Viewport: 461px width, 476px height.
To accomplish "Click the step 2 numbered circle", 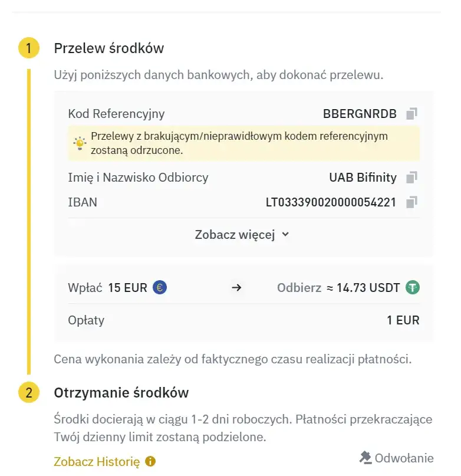I will [x=28, y=393].
